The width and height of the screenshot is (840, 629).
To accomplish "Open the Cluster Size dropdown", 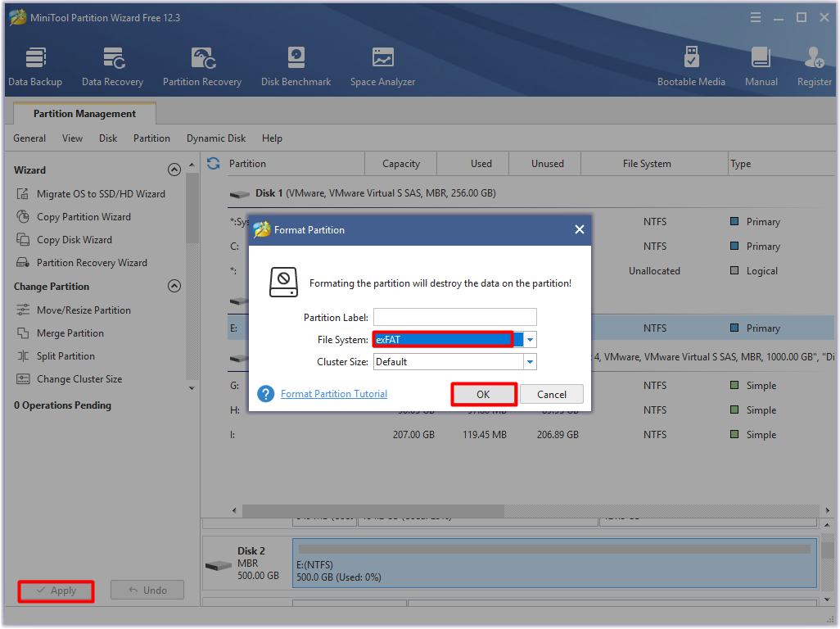I will (x=529, y=361).
